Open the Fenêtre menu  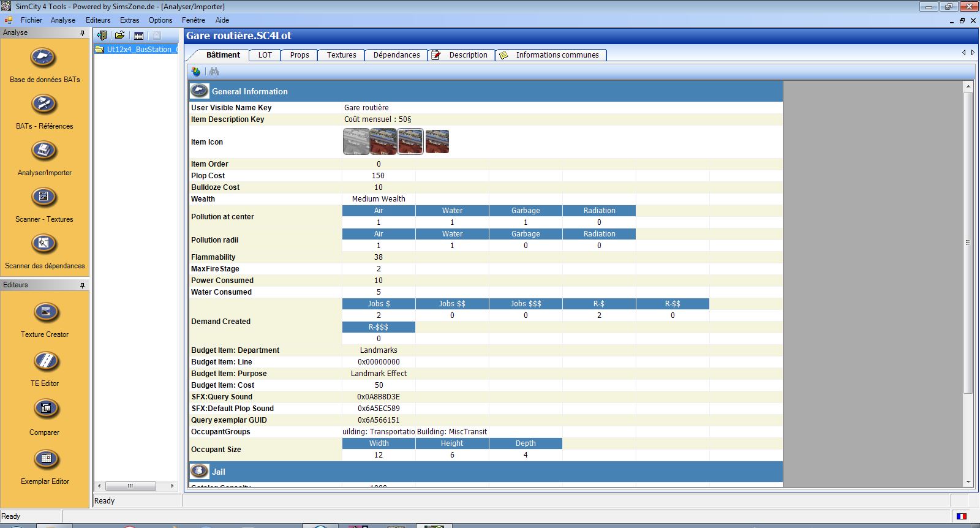[x=194, y=20]
